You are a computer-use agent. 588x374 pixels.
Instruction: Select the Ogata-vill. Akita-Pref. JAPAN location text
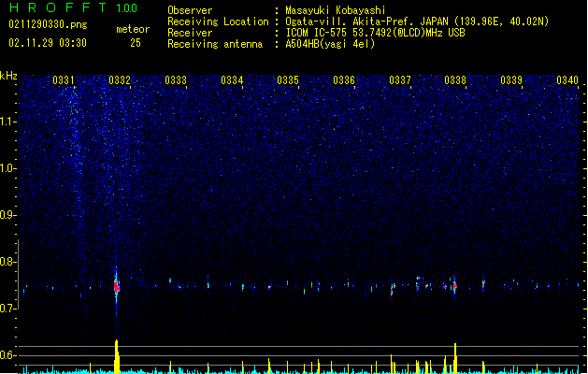(x=417, y=22)
